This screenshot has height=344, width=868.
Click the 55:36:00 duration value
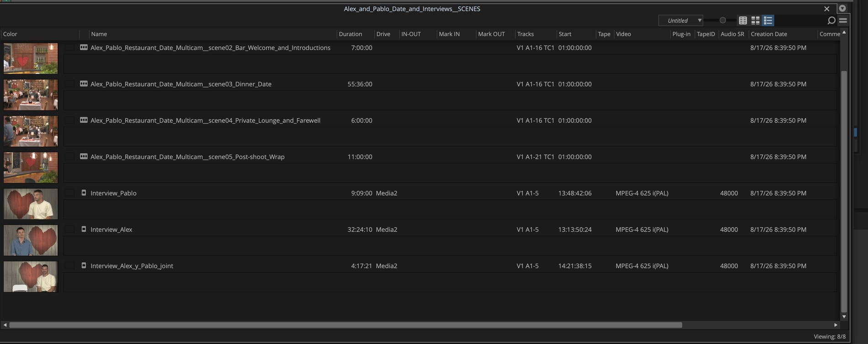tap(360, 84)
